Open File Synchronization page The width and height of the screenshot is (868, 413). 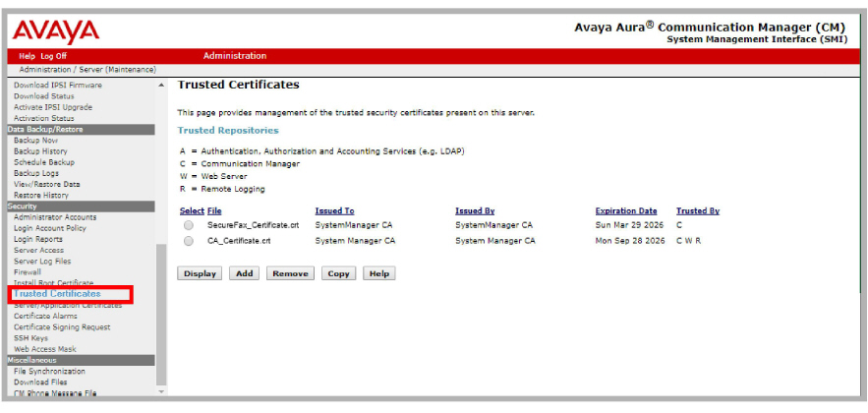point(49,372)
